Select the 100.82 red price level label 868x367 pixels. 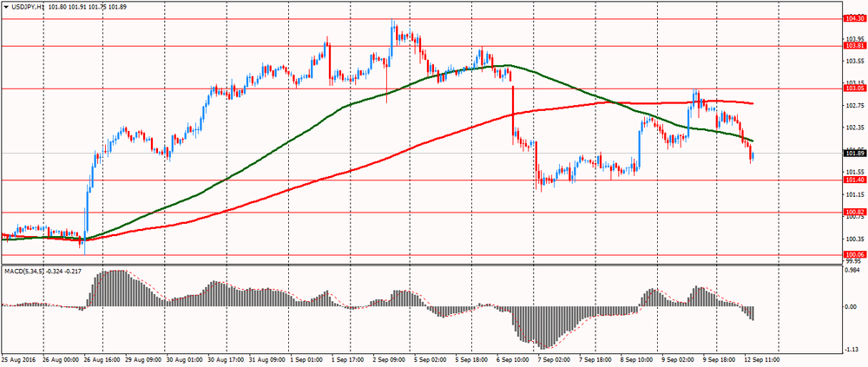click(853, 212)
